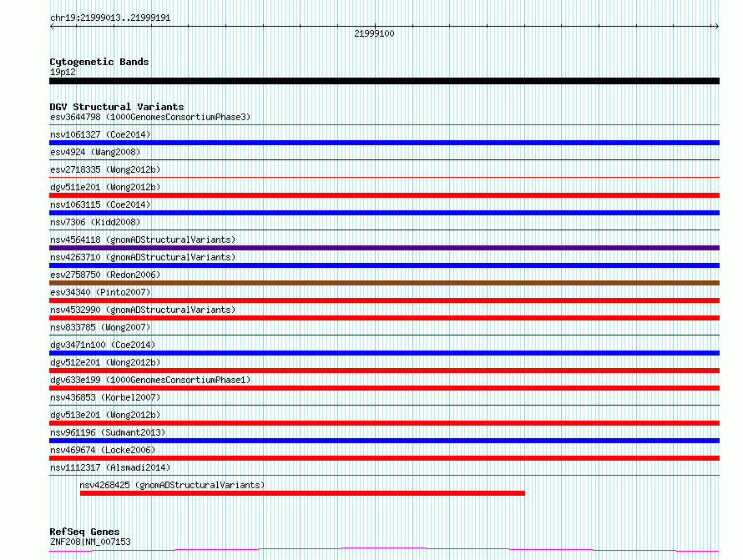Open variant nsv436853 (Korbel2007)

(105, 397)
